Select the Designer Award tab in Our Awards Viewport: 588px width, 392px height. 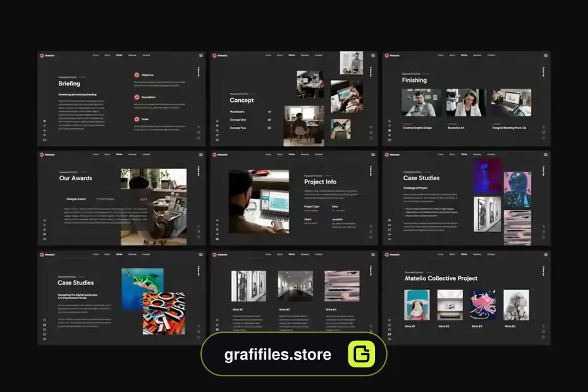[76, 199]
